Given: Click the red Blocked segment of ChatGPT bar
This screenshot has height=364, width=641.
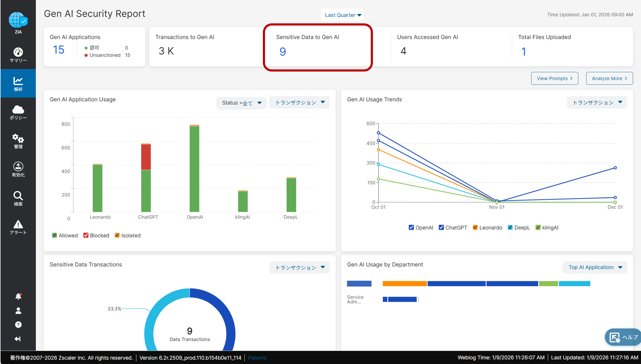Looking at the screenshot, I should [146, 157].
